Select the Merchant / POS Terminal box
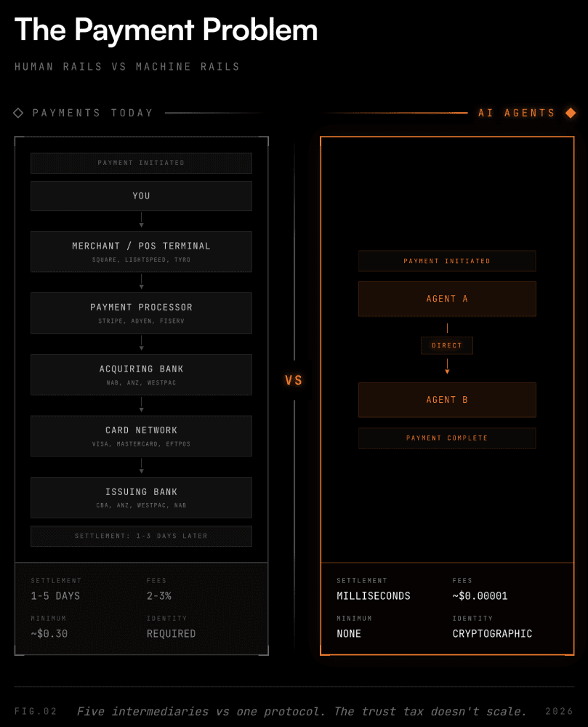Viewport: 588px width, 727px height. [x=141, y=252]
